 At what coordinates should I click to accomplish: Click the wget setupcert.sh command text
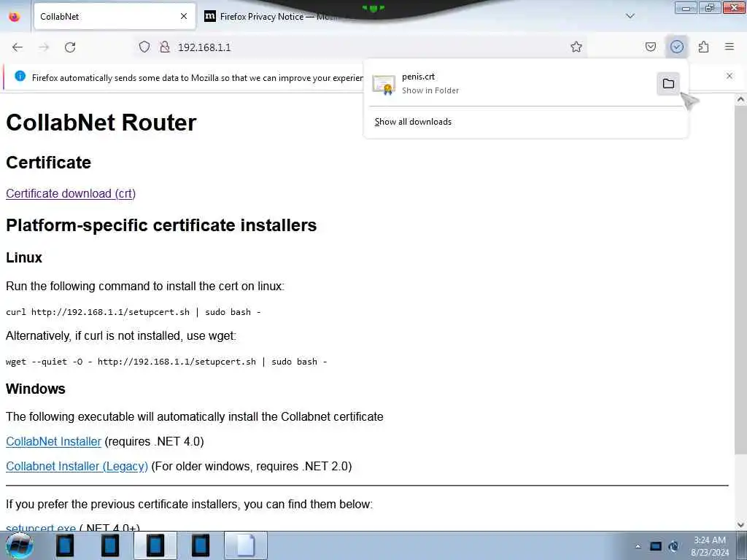click(x=166, y=362)
